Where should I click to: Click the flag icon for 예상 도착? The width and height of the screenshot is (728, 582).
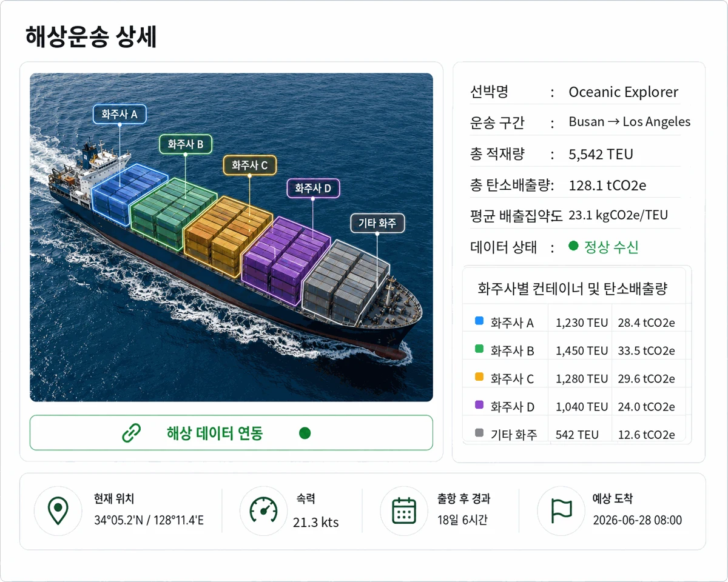point(561,510)
